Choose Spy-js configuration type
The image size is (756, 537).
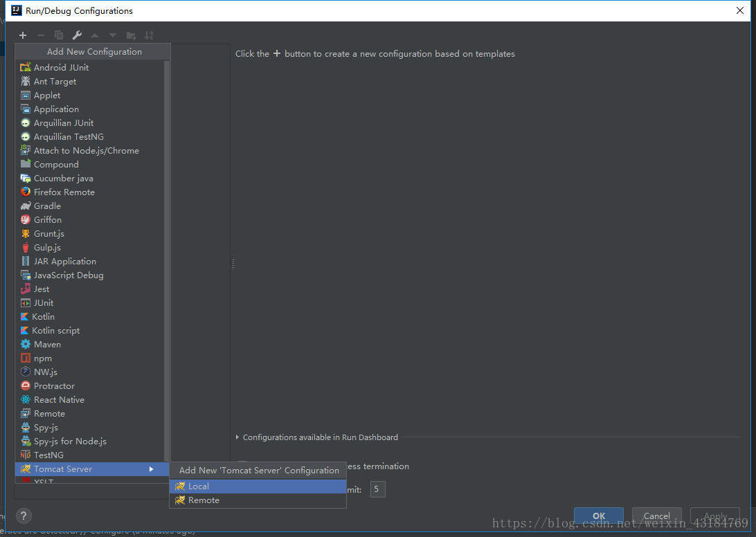tap(90, 428)
